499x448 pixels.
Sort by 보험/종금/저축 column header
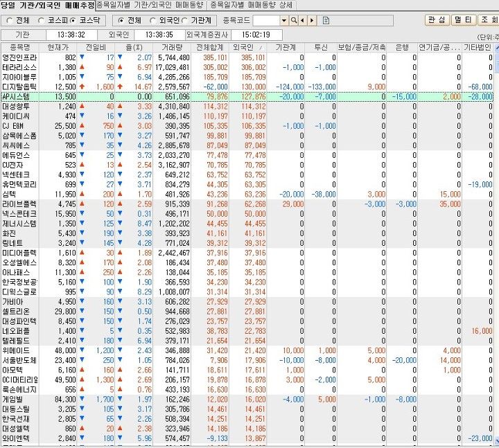pos(362,47)
